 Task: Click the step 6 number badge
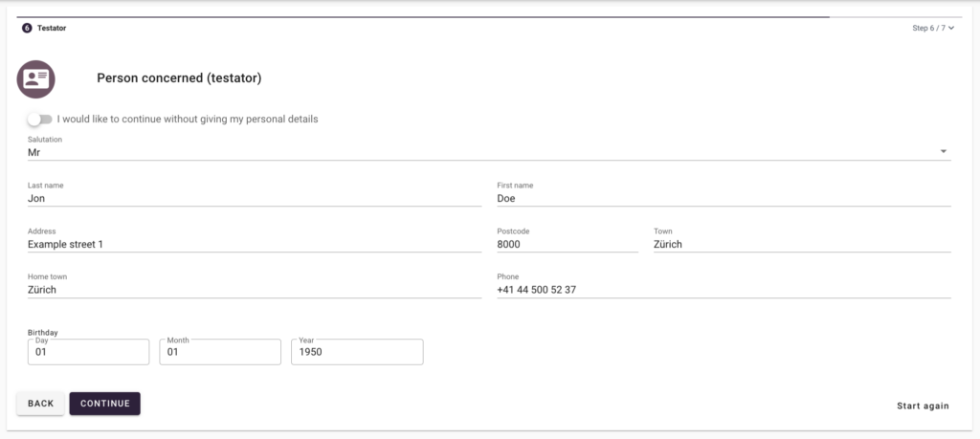point(27,28)
